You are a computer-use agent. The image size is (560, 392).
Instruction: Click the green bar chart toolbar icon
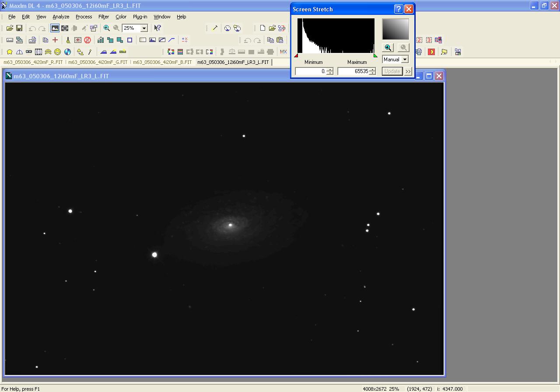(x=101, y=40)
